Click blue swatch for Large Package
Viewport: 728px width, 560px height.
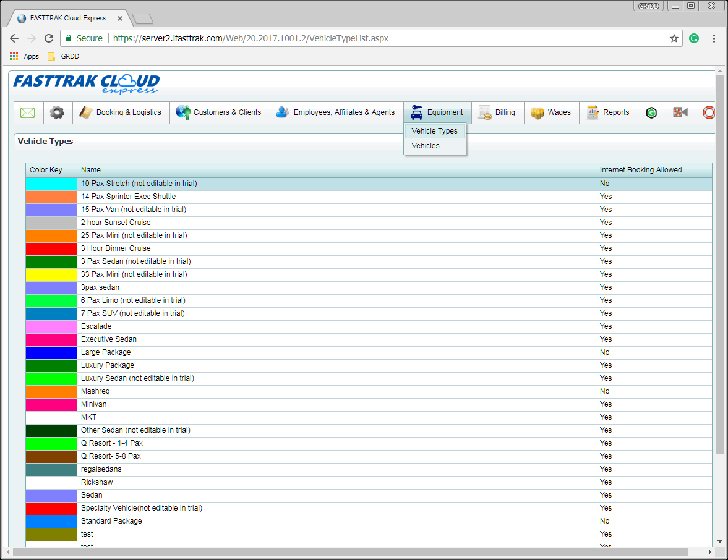pyautogui.click(x=51, y=353)
